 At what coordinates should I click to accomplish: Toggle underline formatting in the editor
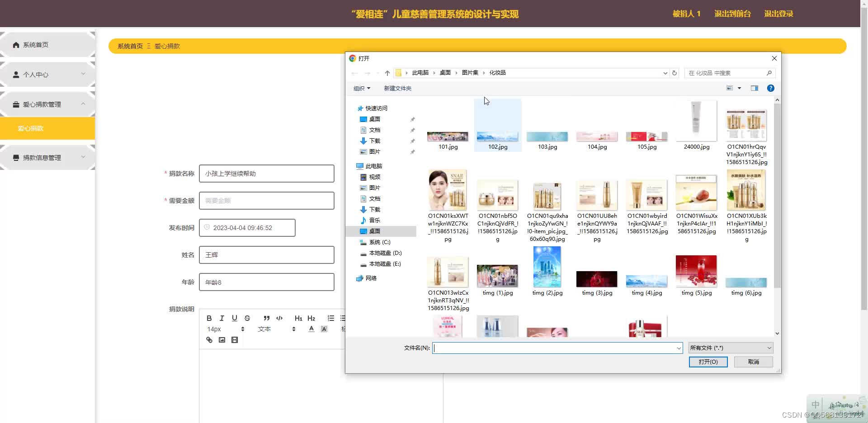click(234, 318)
